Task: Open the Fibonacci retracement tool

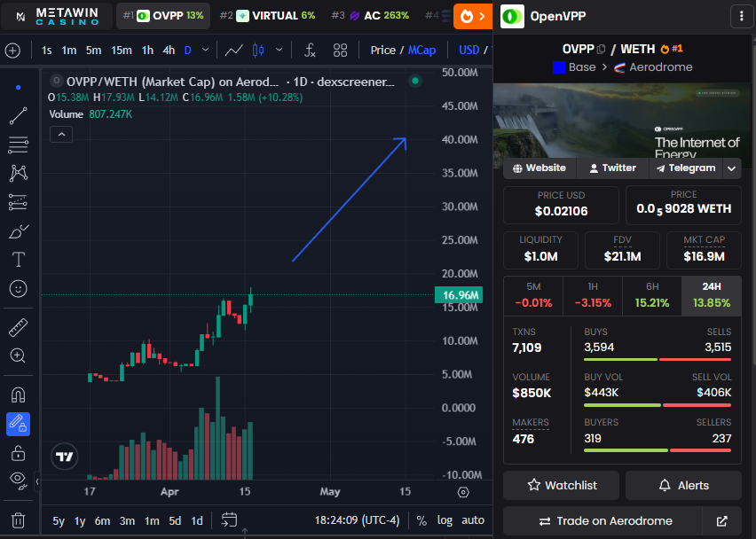Action: pyautogui.click(x=19, y=145)
